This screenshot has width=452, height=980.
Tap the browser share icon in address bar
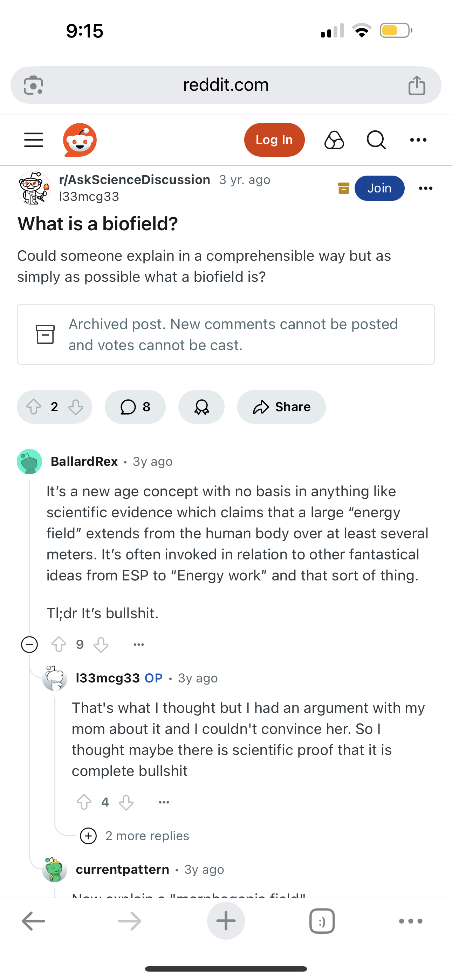coord(417,85)
